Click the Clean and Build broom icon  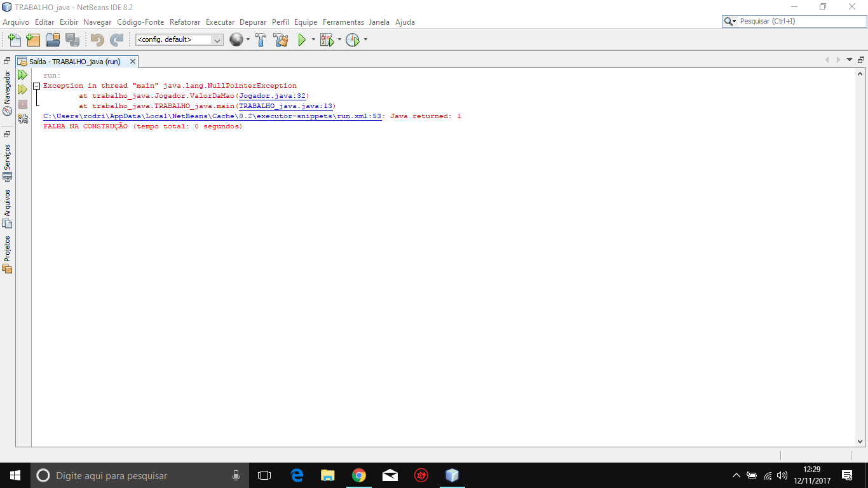[280, 40]
